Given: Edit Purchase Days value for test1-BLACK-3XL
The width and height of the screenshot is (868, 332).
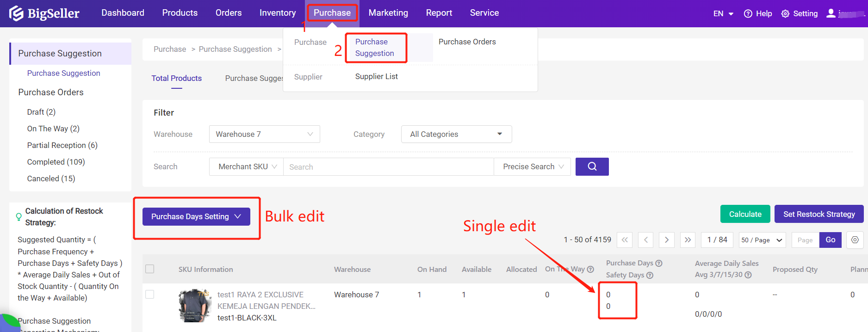Looking at the screenshot, I should (608, 295).
